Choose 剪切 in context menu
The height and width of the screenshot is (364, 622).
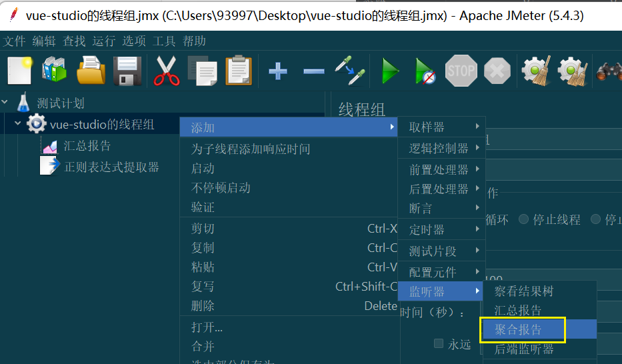tap(289, 229)
